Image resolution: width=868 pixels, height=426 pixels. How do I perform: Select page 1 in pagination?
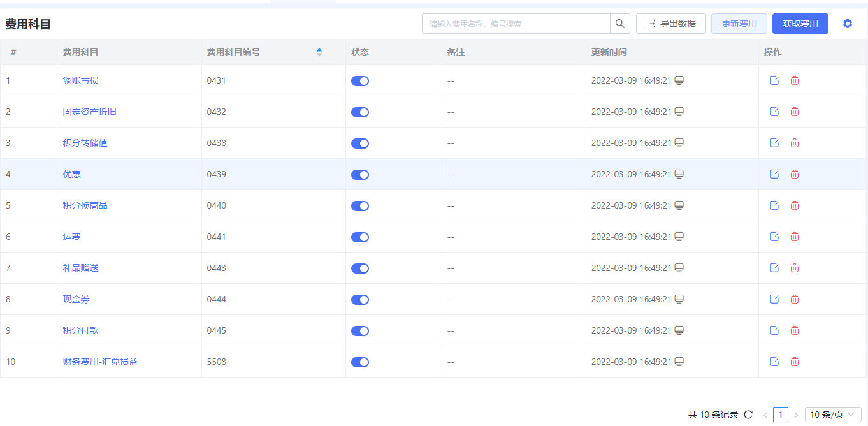pyautogui.click(x=781, y=415)
